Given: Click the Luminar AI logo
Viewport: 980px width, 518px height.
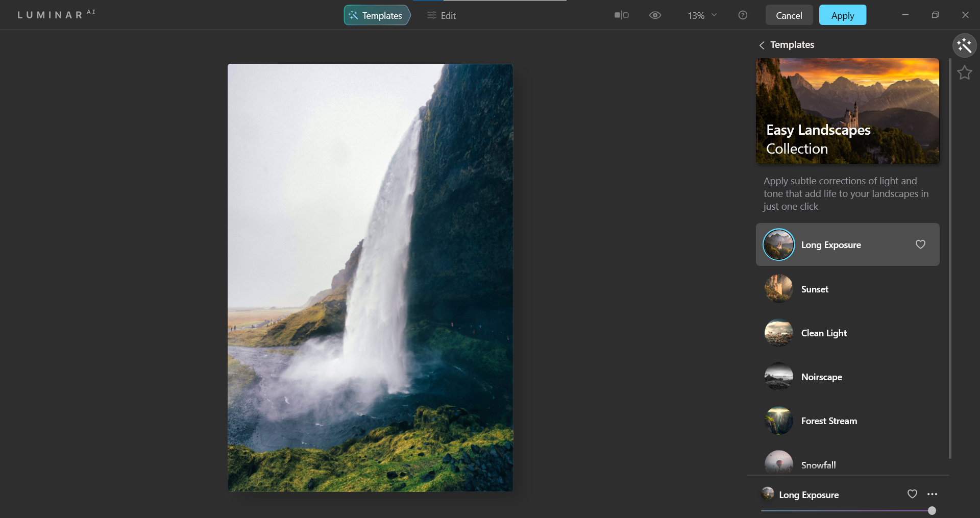Looking at the screenshot, I should 57,14.
